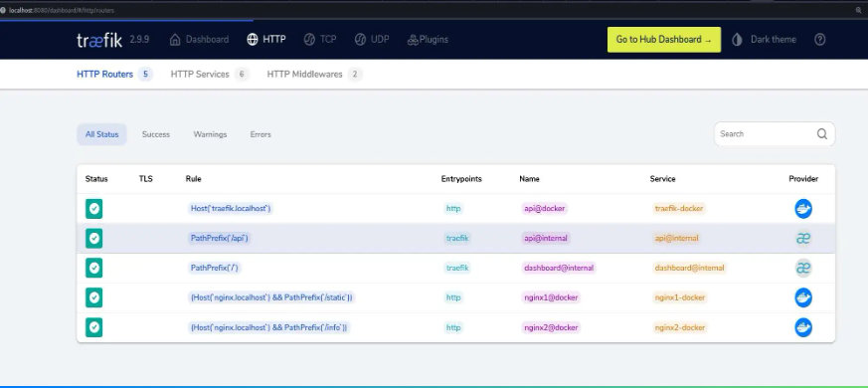Click router name api@docker

coord(545,208)
